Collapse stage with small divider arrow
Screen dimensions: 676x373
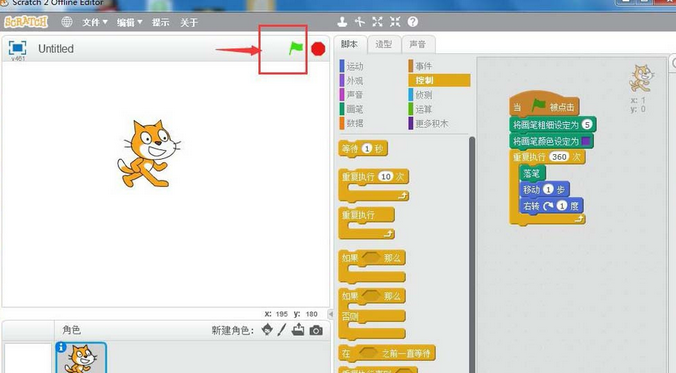[331, 313]
